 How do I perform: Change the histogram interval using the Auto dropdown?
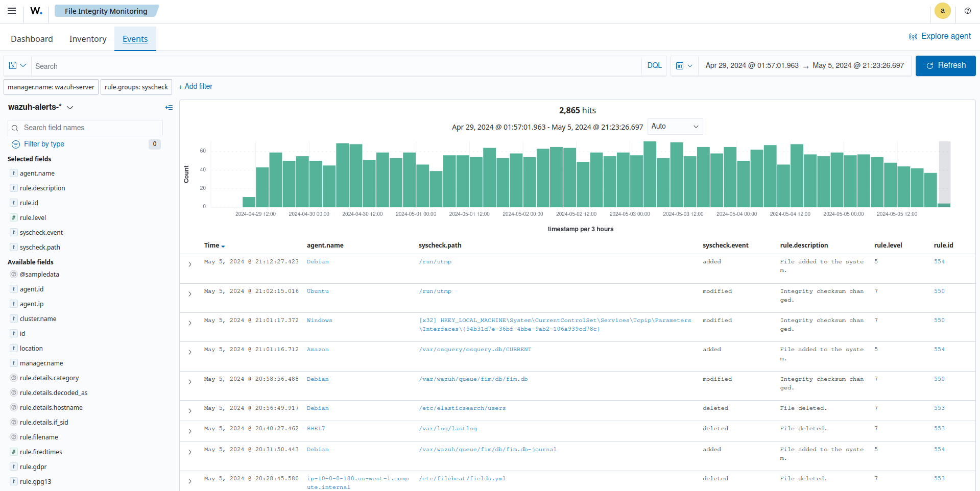click(x=675, y=126)
